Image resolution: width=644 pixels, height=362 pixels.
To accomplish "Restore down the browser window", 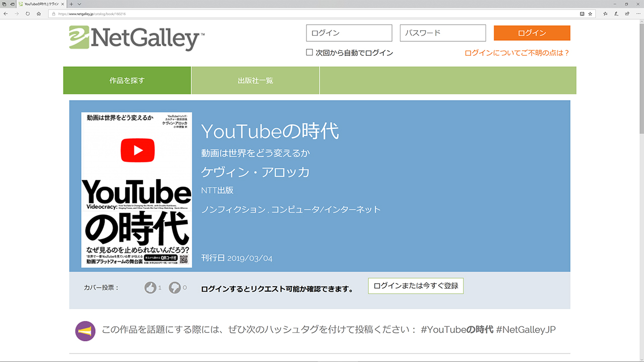I will 626,4.
